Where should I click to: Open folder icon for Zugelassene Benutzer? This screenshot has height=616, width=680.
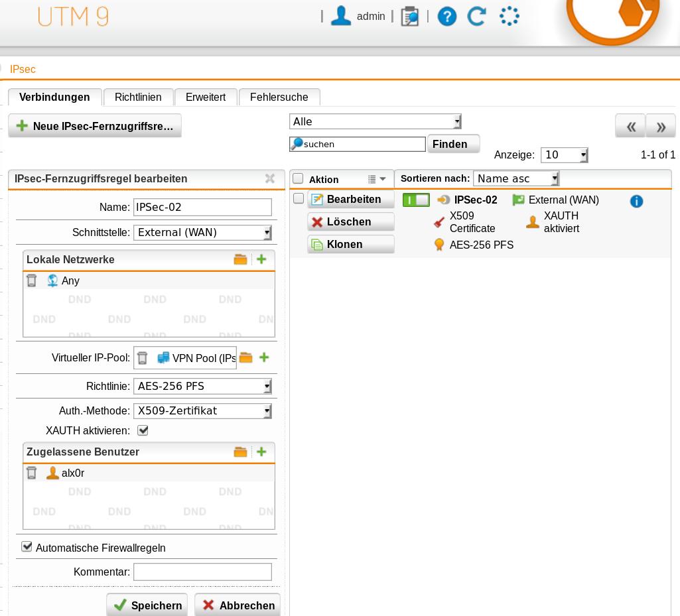(x=240, y=452)
